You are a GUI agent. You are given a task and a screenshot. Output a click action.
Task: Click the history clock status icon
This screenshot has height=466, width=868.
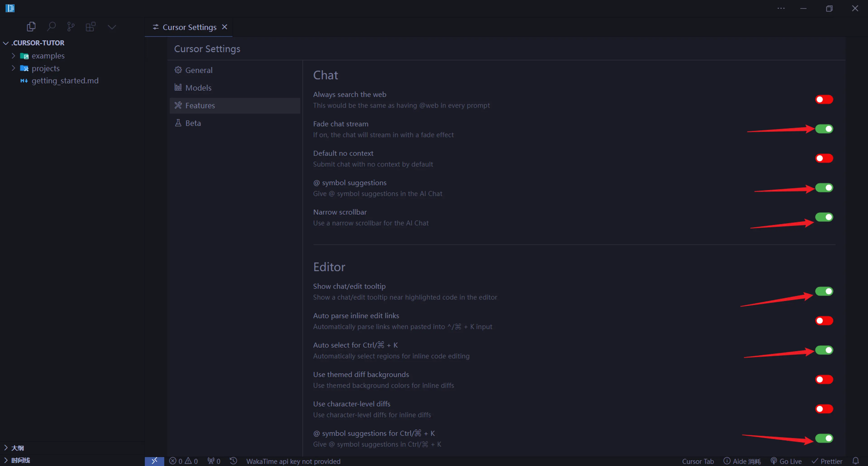click(x=233, y=461)
